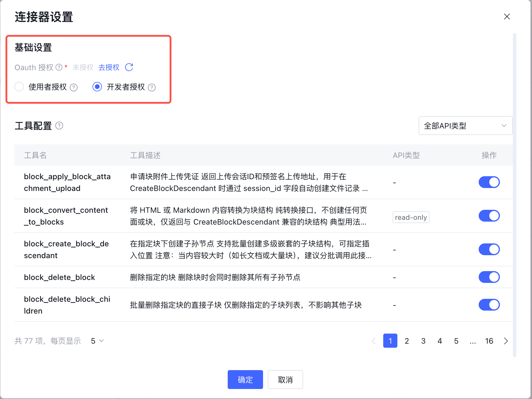Go to next page arrow
This screenshot has width=532, height=399.
tap(506, 341)
